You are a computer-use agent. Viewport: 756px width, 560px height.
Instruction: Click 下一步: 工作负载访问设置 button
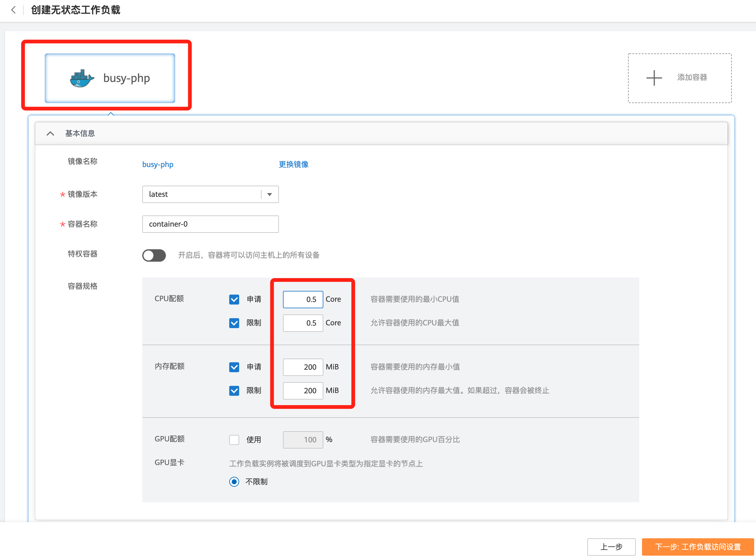pos(698,546)
